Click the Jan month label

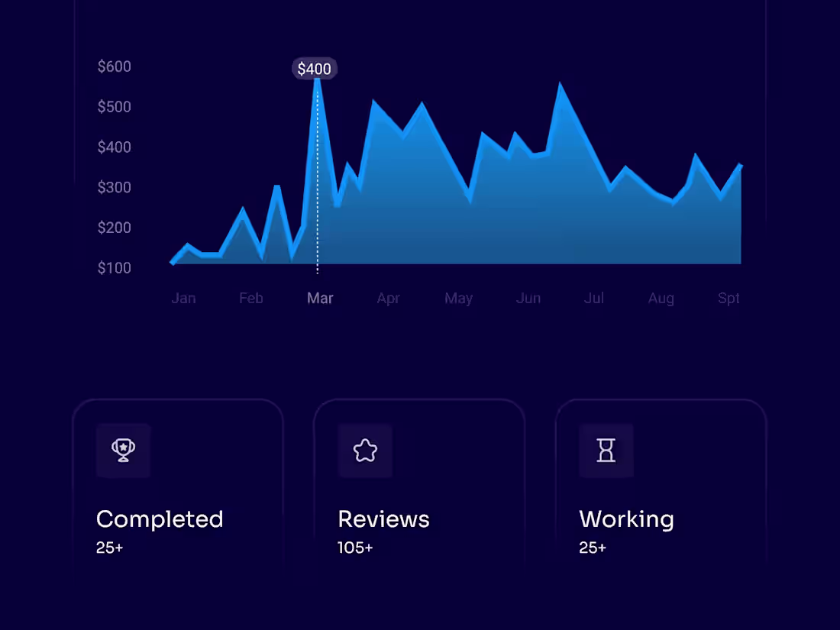(183, 298)
